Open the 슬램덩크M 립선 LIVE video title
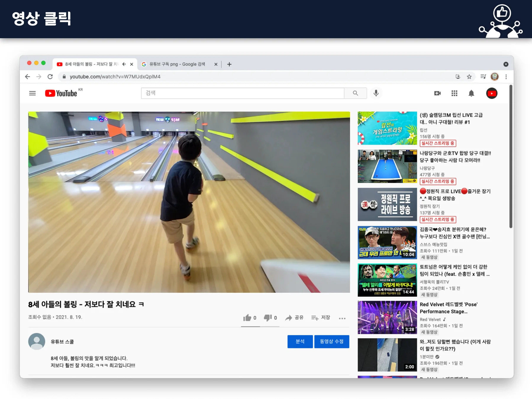This screenshot has width=532, height=399. [451, 119]
